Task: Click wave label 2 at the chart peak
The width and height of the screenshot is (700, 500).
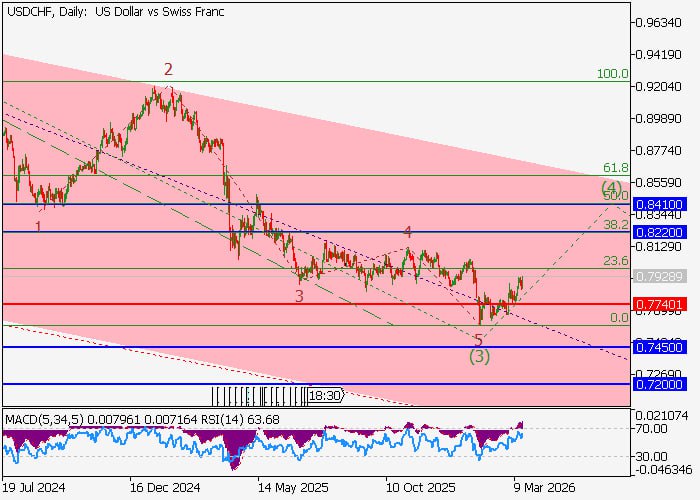Action: click(x=169, y=69)
